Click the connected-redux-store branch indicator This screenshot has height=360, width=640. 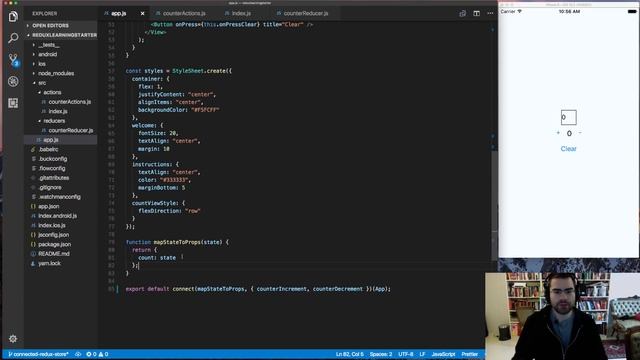point(38,354)
